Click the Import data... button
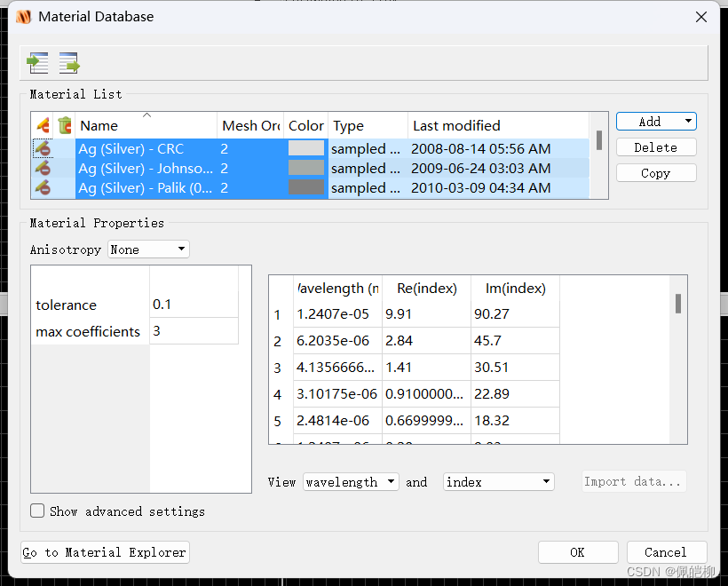Screen dimensions: 728x586 click(634, 481)
